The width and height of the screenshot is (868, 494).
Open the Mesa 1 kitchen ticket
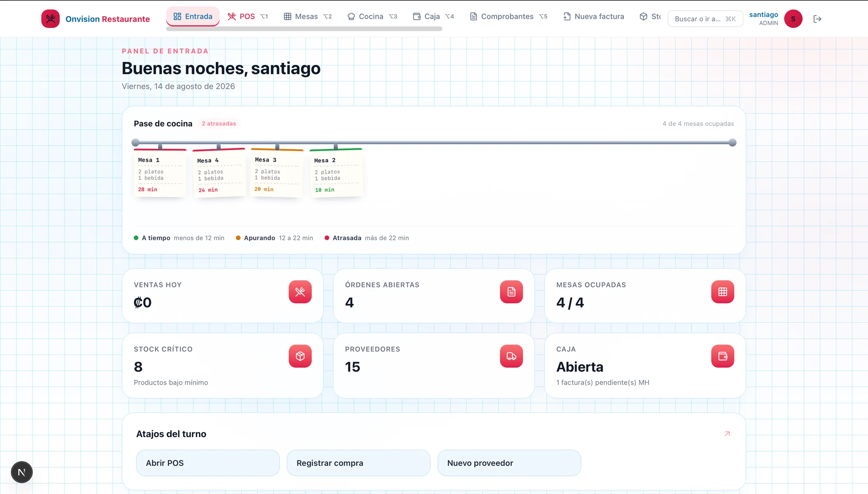160,173
